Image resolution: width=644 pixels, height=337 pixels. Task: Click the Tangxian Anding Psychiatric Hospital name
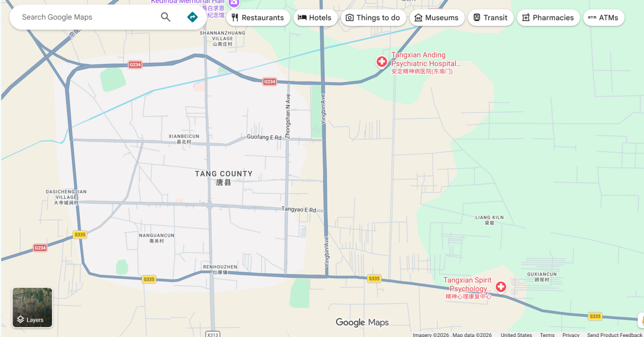(x=426, y=63)
